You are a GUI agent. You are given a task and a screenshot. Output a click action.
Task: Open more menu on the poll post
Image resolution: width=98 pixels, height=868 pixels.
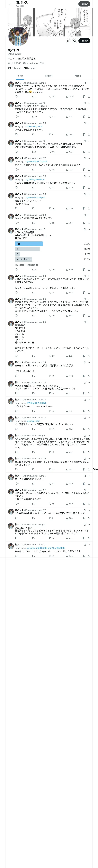point(89,229)
